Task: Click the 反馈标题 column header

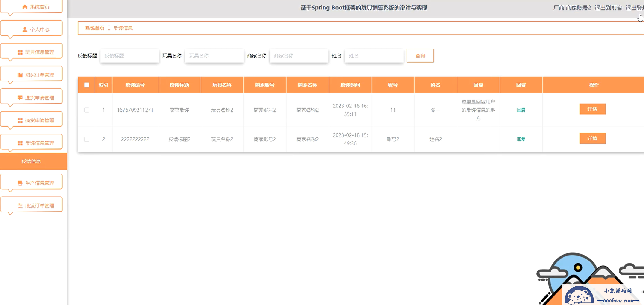Action: coord(179,85)
